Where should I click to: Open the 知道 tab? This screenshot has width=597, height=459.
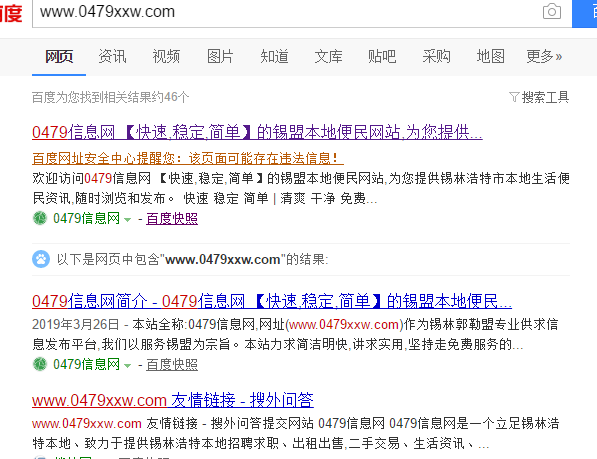pos(275,56)
